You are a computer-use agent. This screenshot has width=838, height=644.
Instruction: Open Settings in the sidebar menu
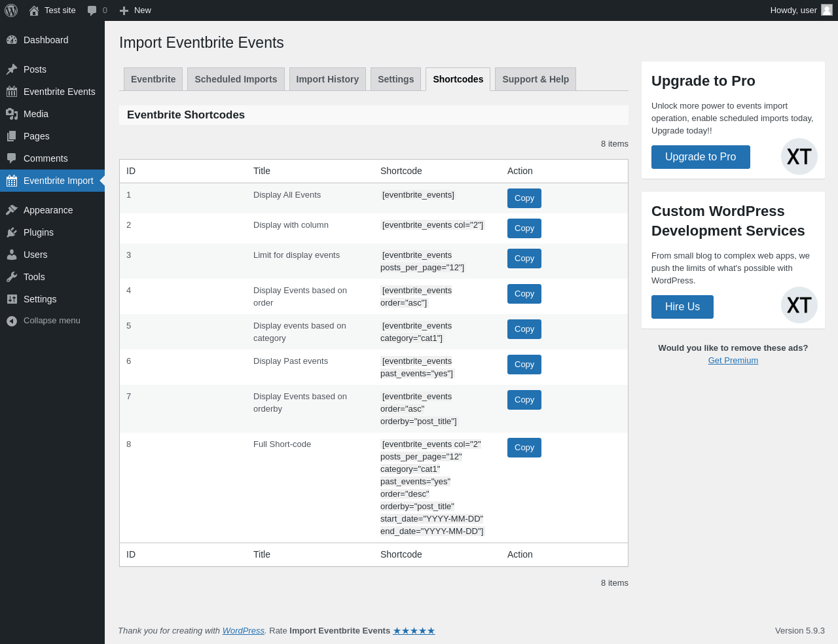point(52,299)
